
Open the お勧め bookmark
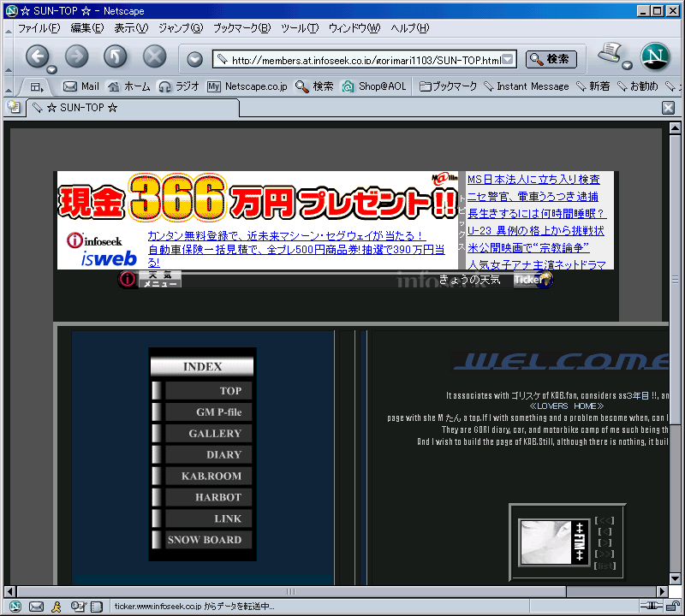638,86
